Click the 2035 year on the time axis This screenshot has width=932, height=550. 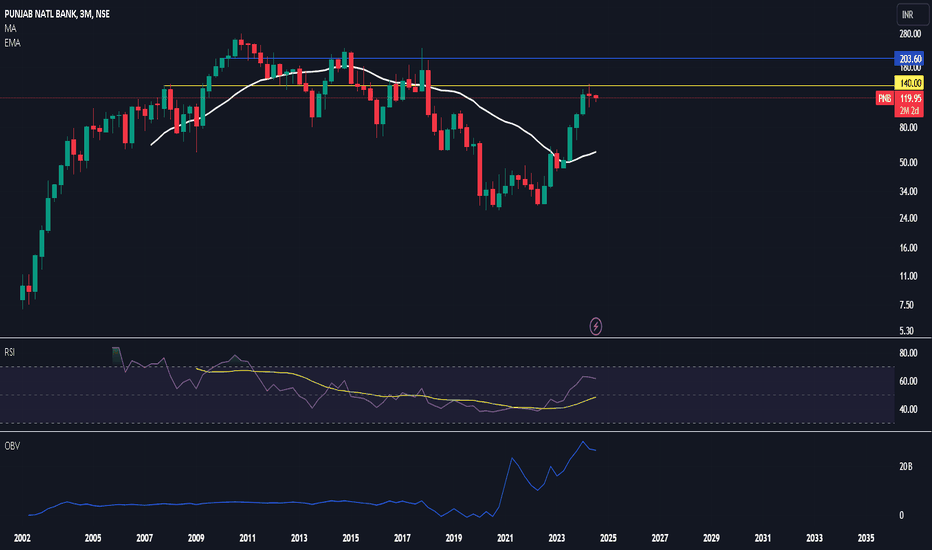[x=866, y=538]
